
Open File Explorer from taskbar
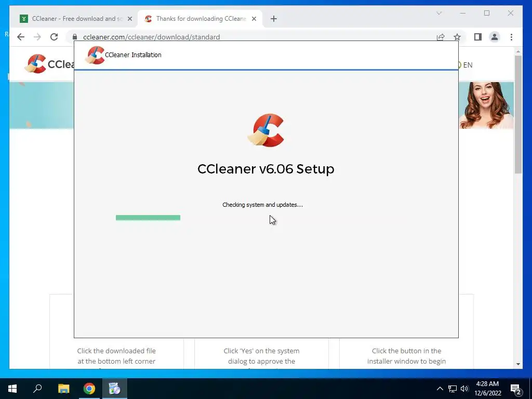coord(63,389)
